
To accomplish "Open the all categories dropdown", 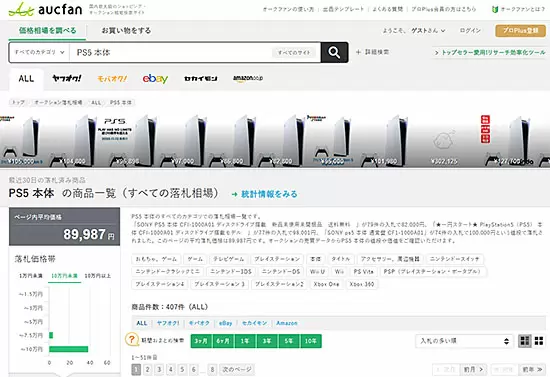I will pos(39,52).
